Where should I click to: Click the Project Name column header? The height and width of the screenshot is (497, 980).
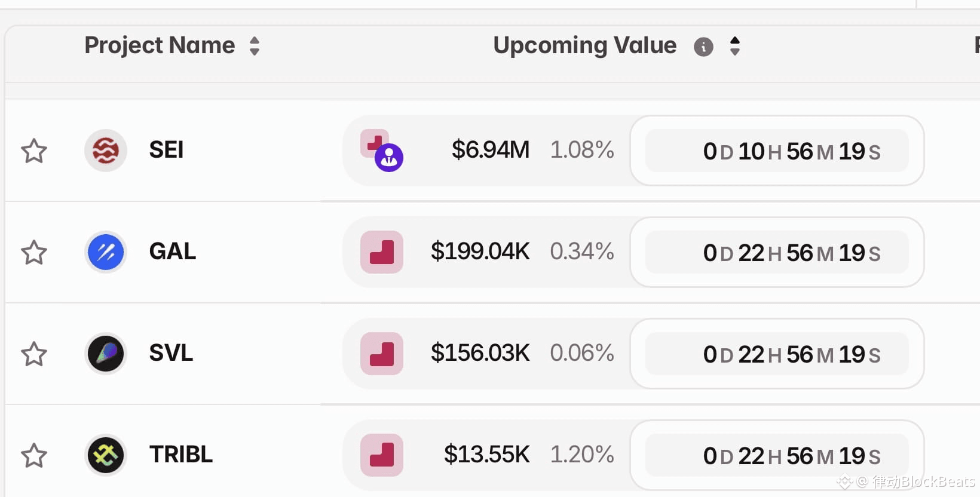160,45
